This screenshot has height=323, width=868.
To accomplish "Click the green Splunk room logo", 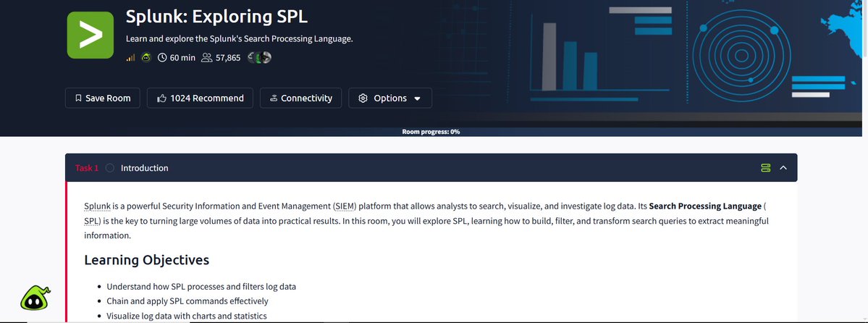I will point(90,35).
